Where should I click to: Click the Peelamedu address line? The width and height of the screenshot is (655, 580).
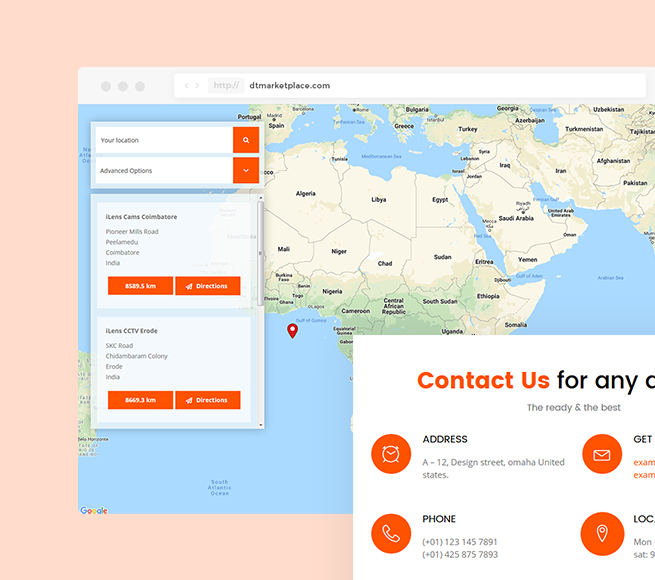pyautogui.click(x=122, y=242)
